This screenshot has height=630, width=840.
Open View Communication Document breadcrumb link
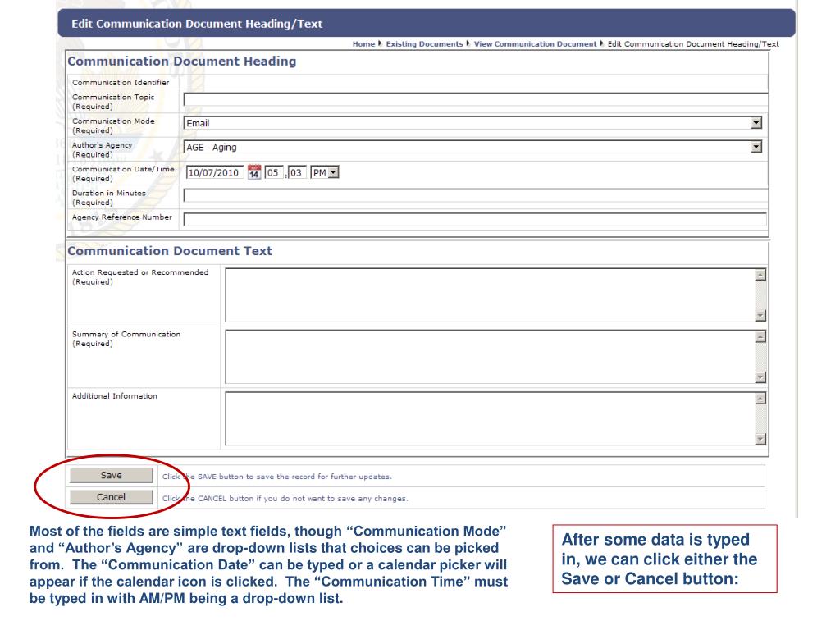535,44
